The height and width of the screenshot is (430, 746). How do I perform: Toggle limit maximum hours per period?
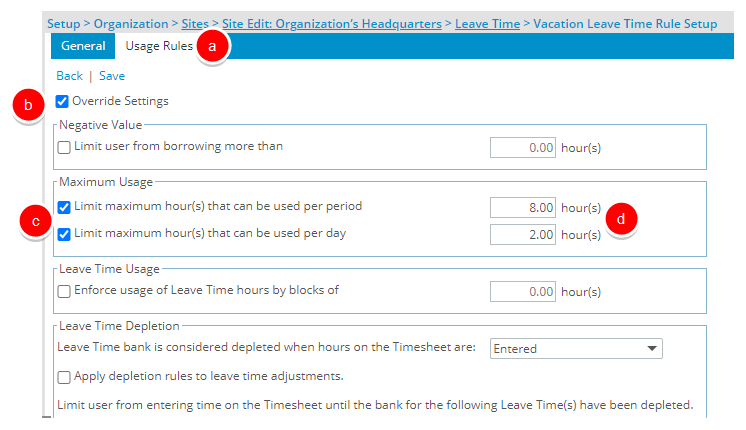tap(64, 207)
